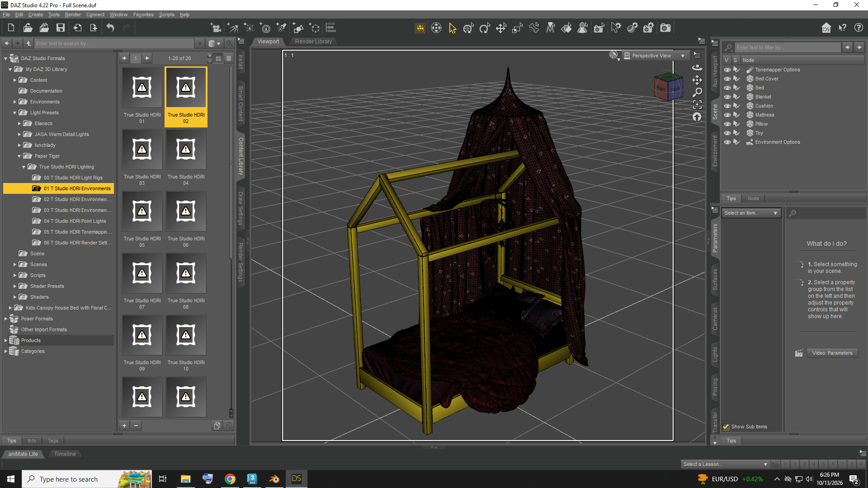868x488 pixels.
Task: Toggle visibility eye for Pillow
Action: point(727,124)
